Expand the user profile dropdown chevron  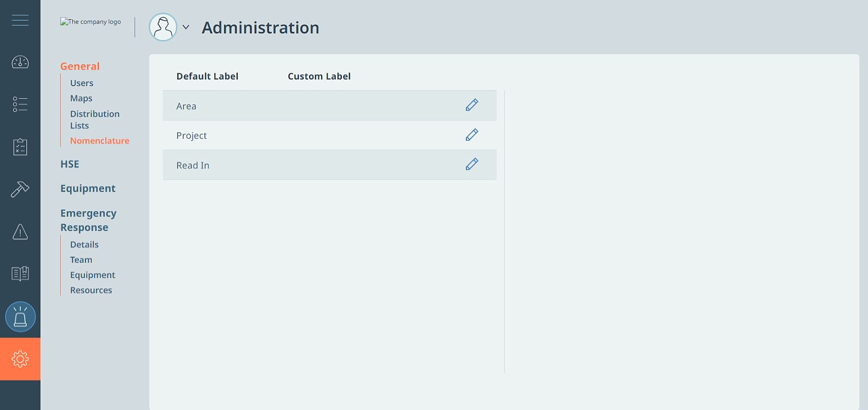point(186,27)
